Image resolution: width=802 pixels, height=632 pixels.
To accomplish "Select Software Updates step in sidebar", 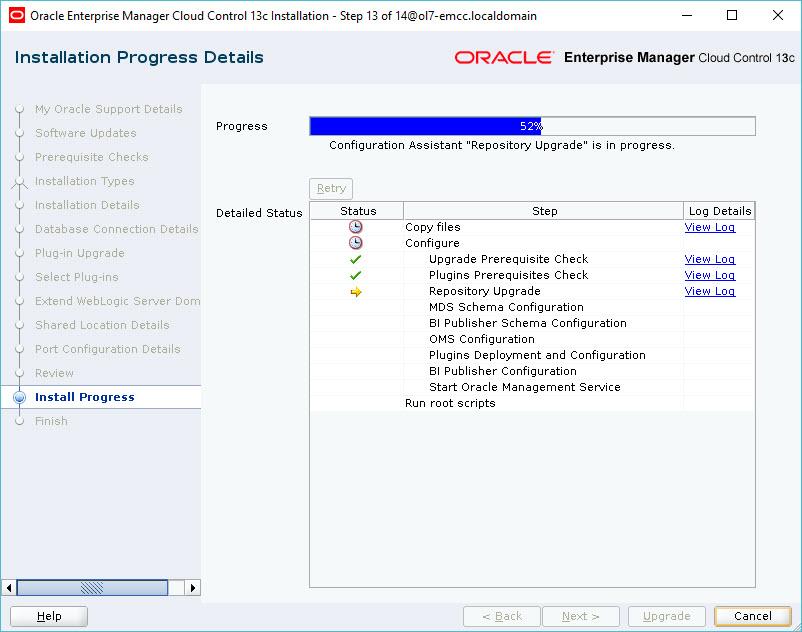I will pos(85,133).
